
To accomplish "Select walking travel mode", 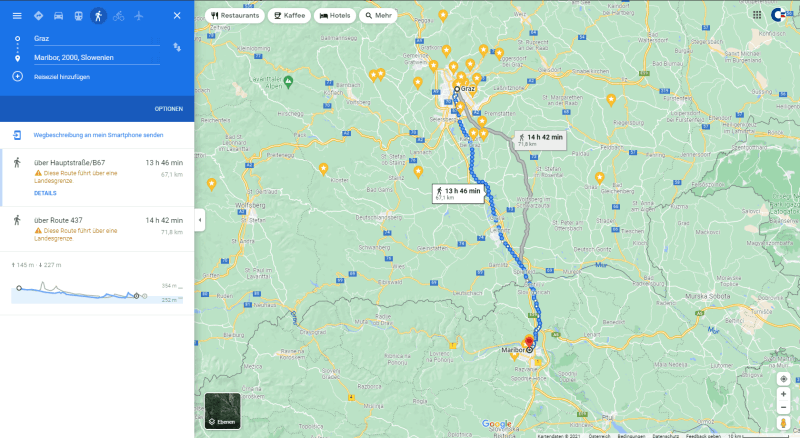I will [98, 16].
